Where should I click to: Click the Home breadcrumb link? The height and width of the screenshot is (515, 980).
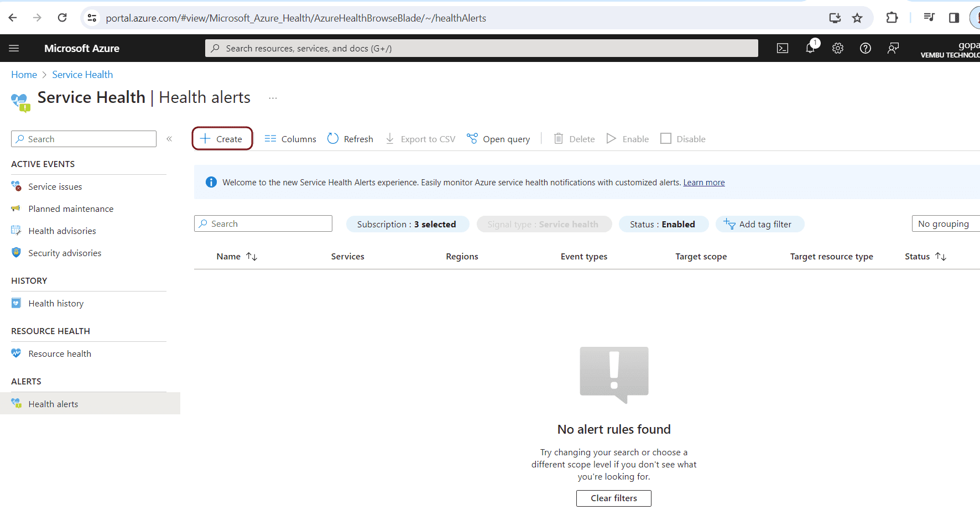[x=24, y=75]
